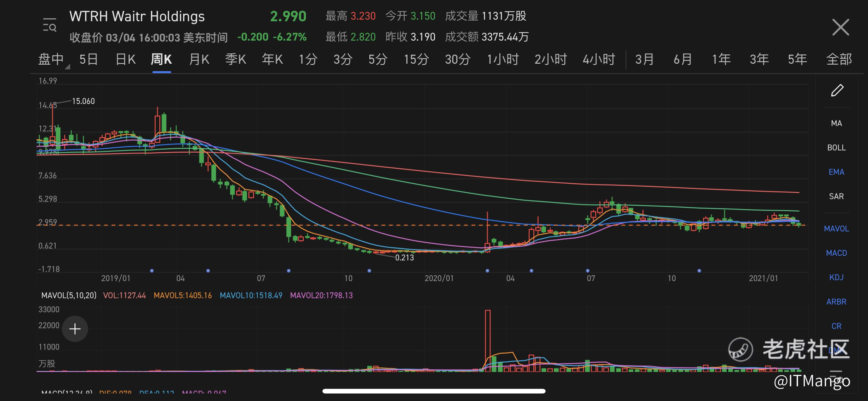Set chart range to 5年
The width and height of the screenshot is (868, 401).
(797, 60)
